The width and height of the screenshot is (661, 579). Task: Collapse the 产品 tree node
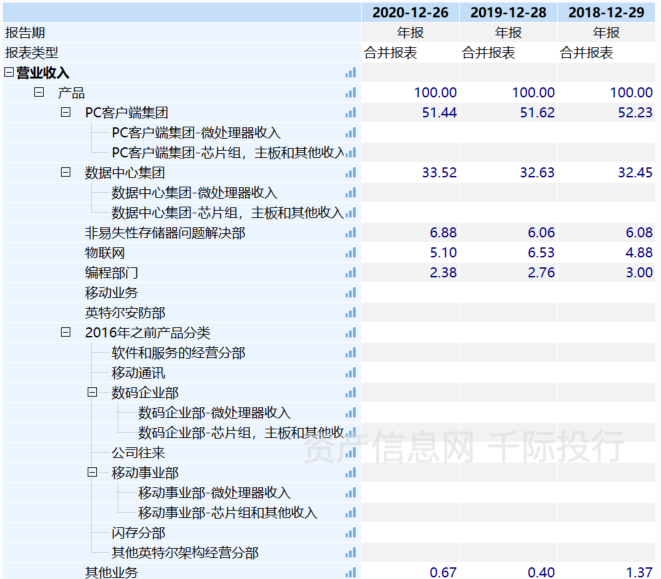(39, 92)
